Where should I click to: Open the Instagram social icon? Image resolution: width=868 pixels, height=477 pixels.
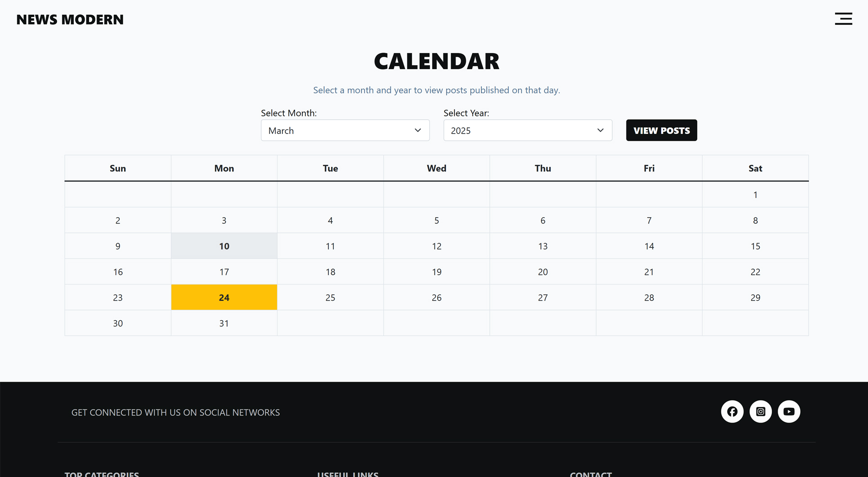[760, 411]
